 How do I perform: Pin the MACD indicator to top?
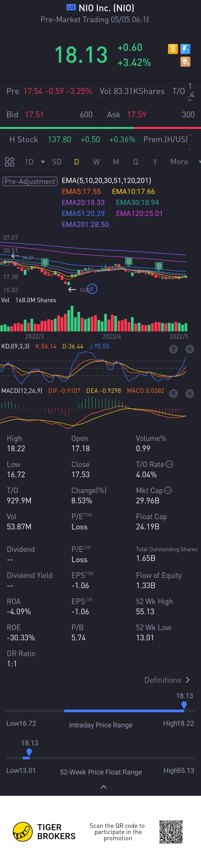173,394
